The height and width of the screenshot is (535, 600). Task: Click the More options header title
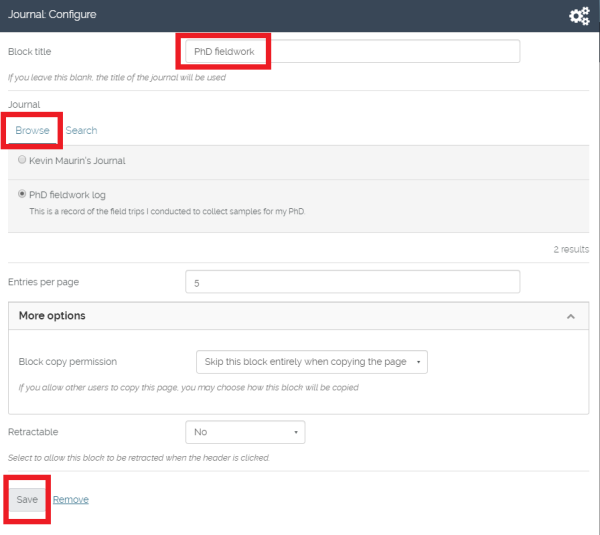coord(52,316)
